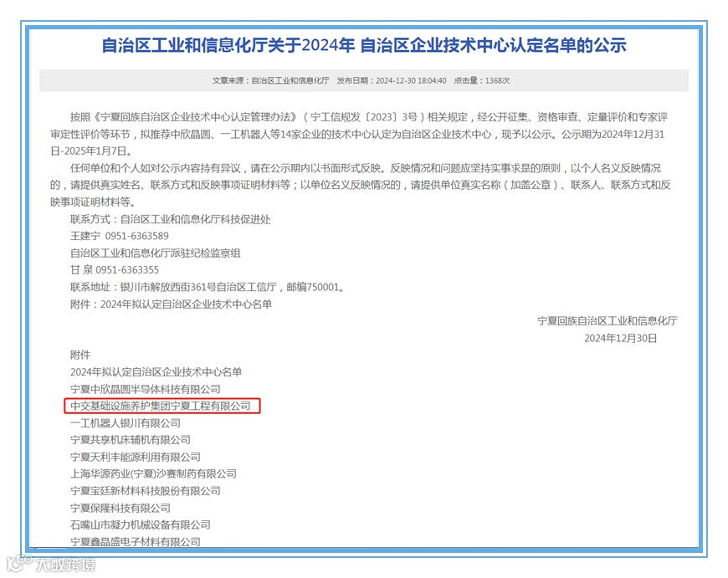Select 上海华源药业(宁夏)沙赛制药有限公司 in the list
The image size is (728, 578).
[x=153, y=473]
